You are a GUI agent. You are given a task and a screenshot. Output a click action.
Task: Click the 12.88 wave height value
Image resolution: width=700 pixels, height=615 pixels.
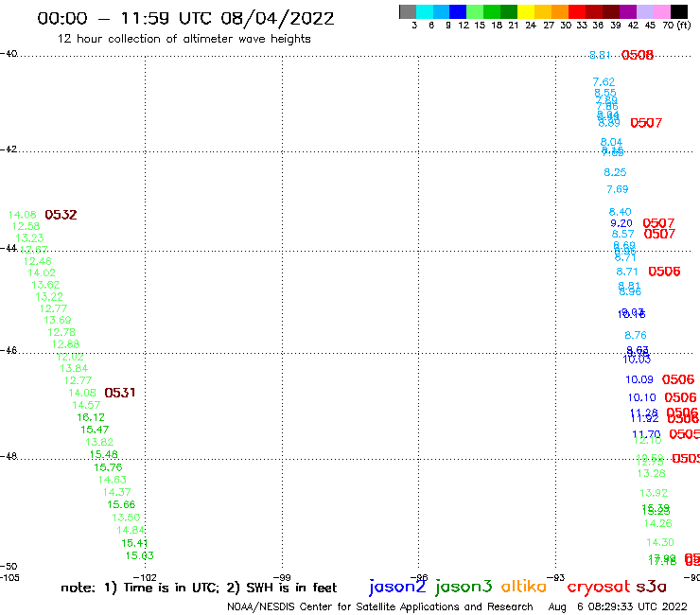click(x=65, y=344)
